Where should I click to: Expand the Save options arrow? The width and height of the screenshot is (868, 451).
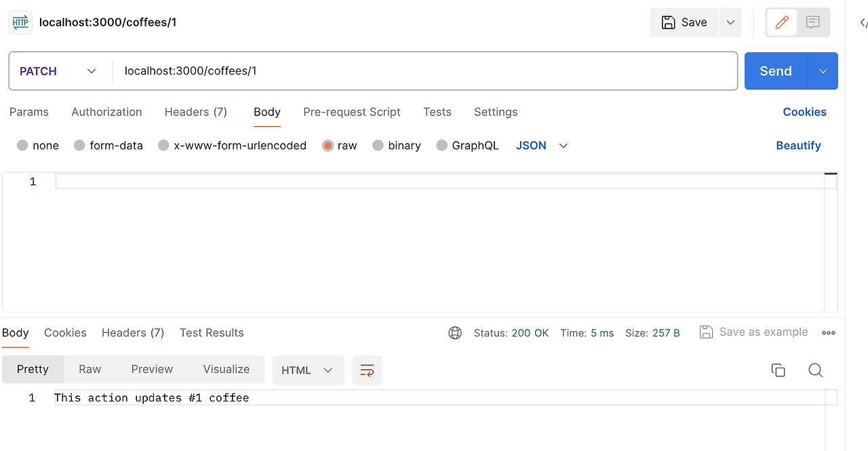coord(730,22)
